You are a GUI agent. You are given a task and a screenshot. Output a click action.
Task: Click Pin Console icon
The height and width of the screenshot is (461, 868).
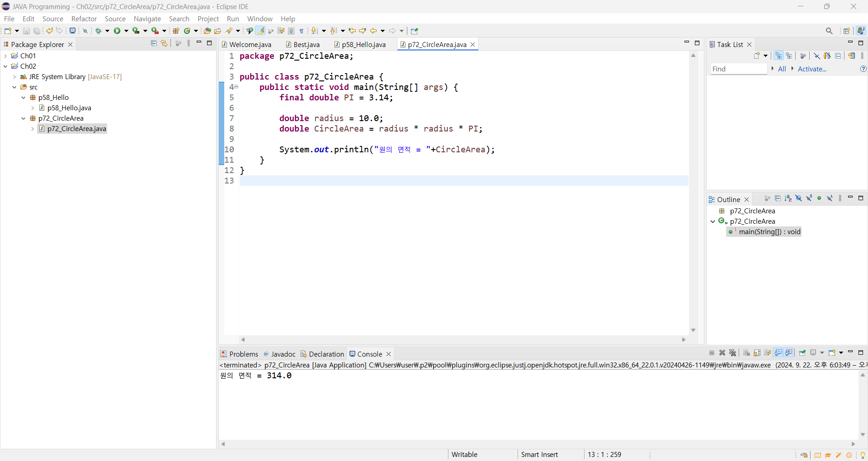click(802, 353)
